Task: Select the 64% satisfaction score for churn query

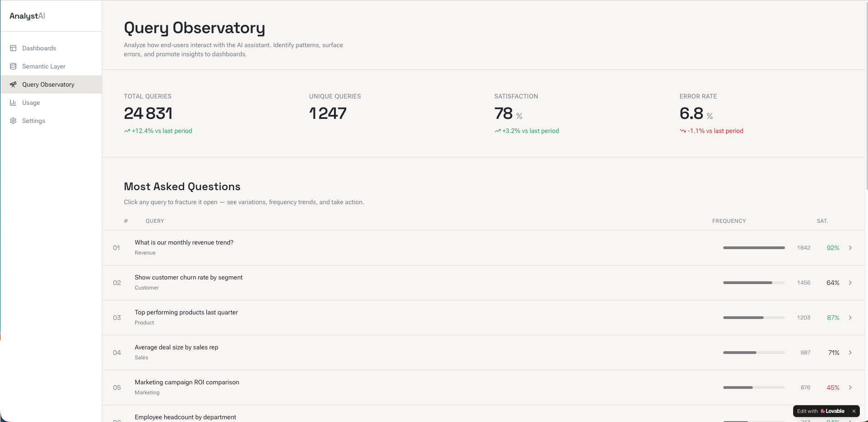Action: tap(833, 283)
